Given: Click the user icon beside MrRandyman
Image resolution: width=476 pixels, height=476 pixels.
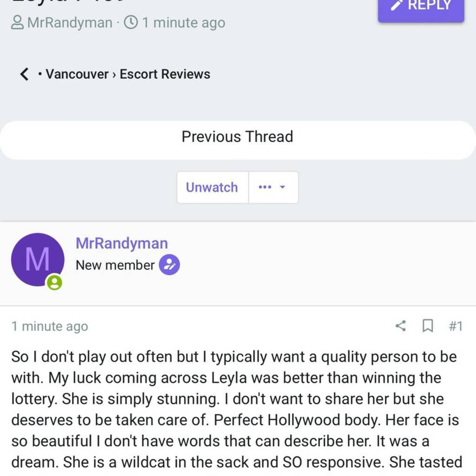Looking at the screenshot, I should coord(17,23).
